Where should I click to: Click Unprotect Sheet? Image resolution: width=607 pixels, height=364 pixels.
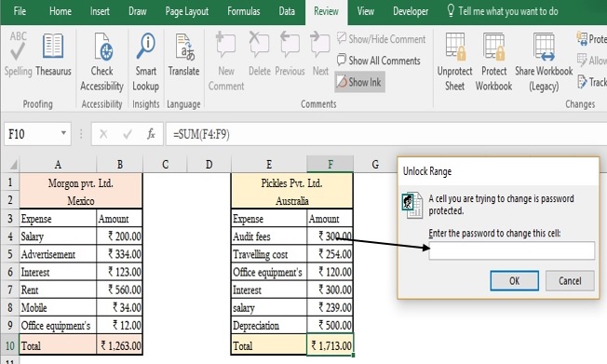click(x=455, y=62)
